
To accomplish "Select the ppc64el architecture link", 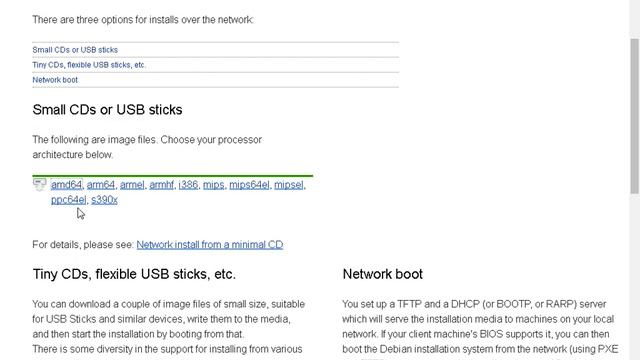I will pyautogui.click(x=69, y=200).
